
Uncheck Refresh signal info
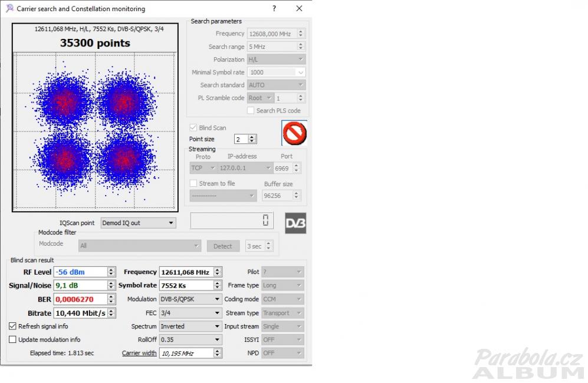pos(12,326)
